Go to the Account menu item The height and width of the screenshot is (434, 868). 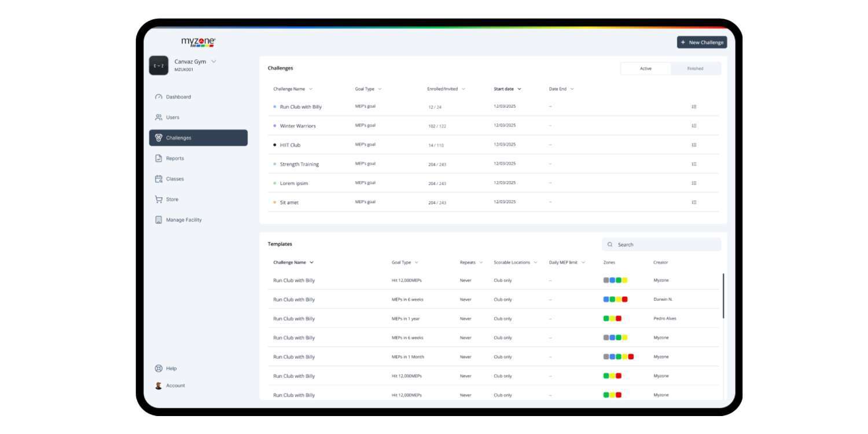click(175, 386)
